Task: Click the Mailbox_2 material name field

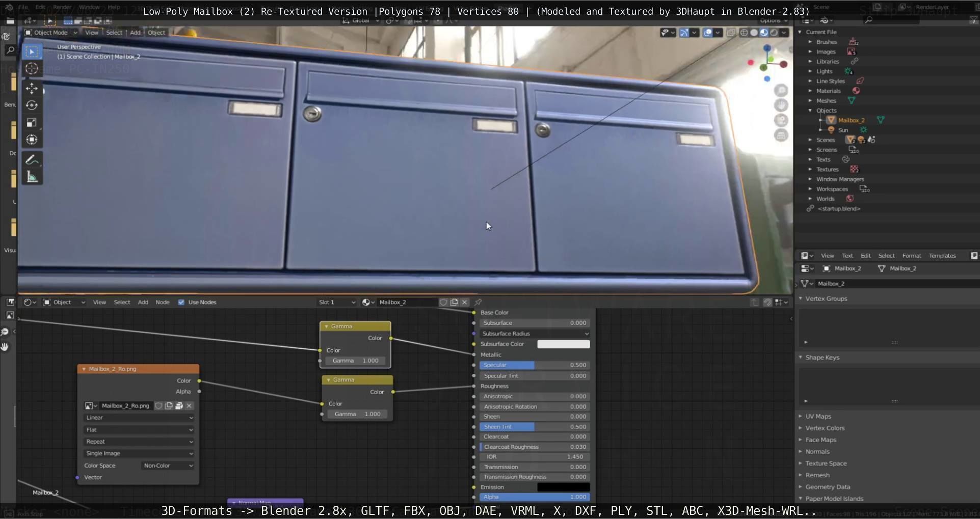Action: pyautogui.click(x=407, y=302)
